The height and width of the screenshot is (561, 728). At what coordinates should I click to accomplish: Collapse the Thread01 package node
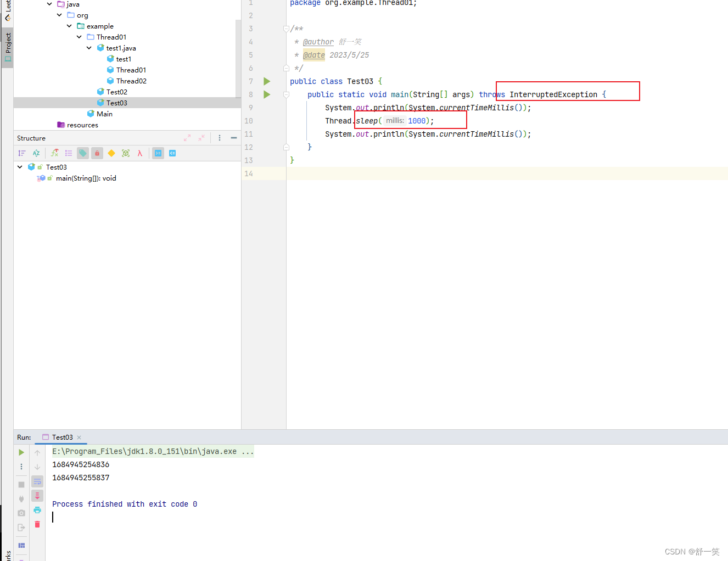pyautogui.click(x=79, y=37)
